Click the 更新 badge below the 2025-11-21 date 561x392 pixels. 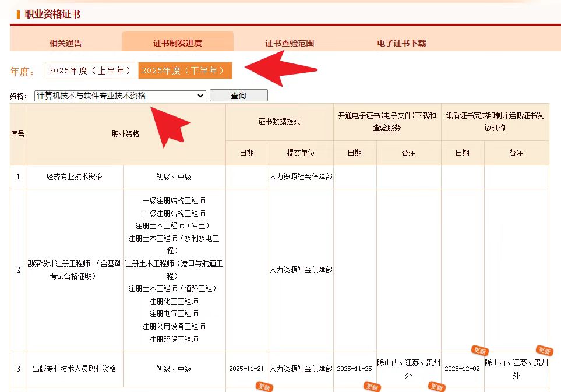pos(264,387)
